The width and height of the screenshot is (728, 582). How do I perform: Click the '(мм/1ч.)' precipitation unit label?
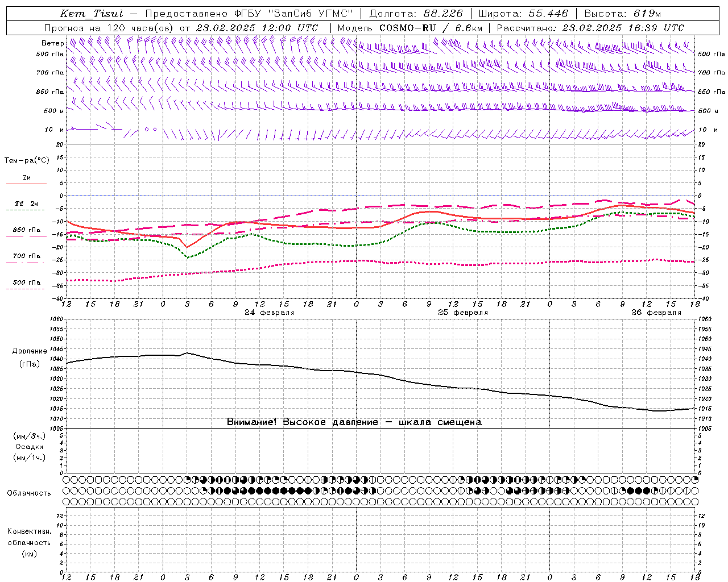pos(30,458)
